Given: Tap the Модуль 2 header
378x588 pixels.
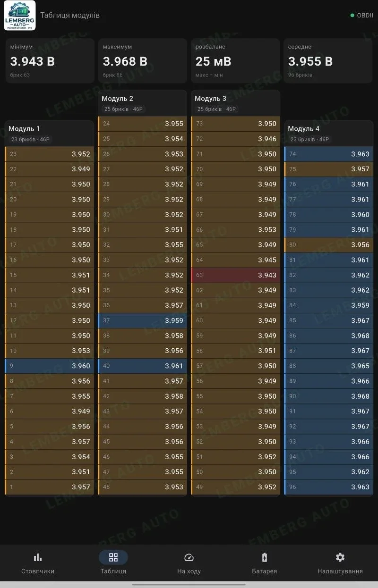Looking at the screenshot, I should click(143, 103).
